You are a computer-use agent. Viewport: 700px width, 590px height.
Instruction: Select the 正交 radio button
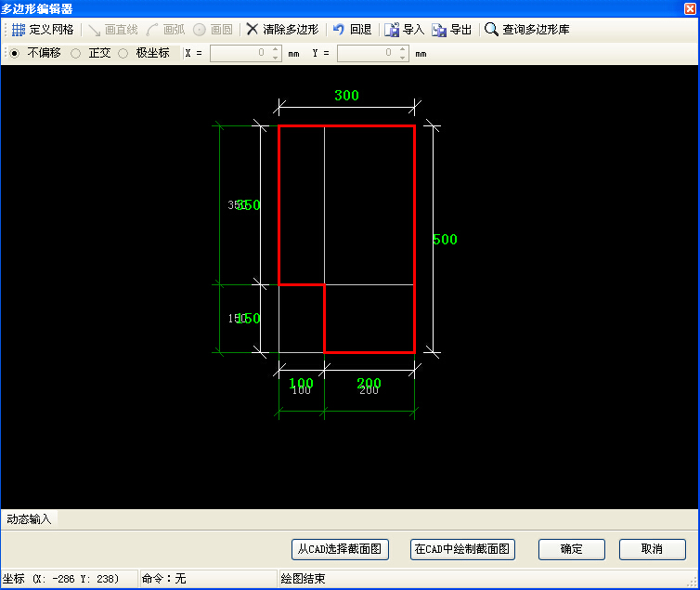76,54
